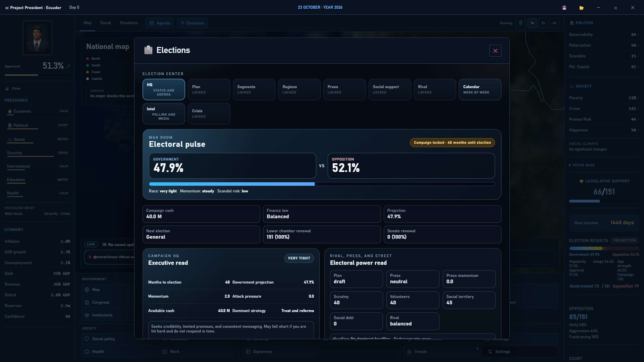Click the locked Segments card
644x362 pixels.
pyautogui.click(x=254, y=89)
